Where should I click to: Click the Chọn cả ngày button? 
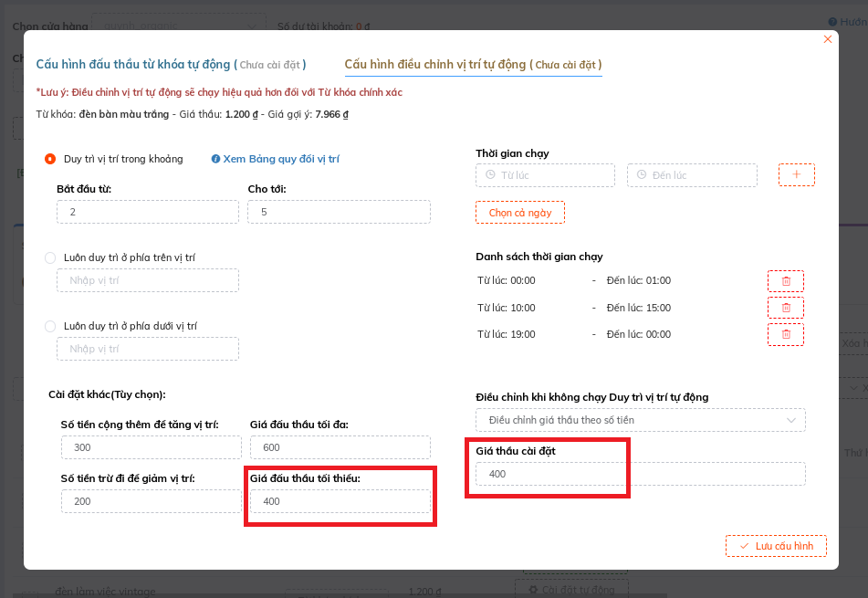pyautogui.click(x=519, y=213)
